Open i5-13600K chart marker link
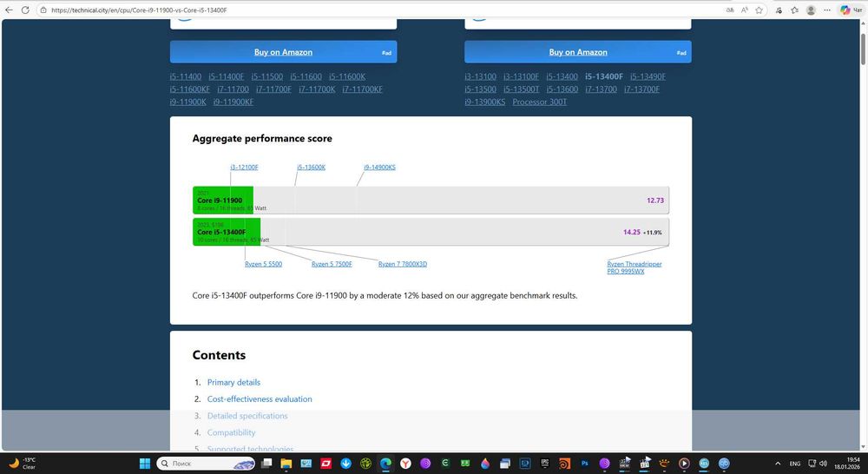 (311, 168)
